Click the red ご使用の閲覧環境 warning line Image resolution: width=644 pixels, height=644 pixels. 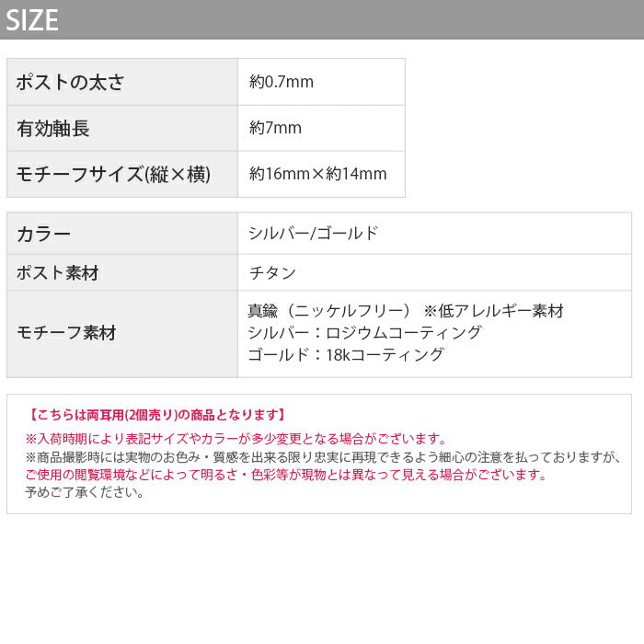click(x=286, y=475)
